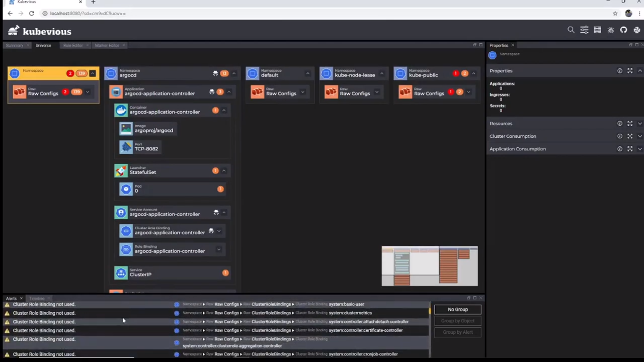Click the StatefulSet launcher icon
The height and width of the screenshot is (362, 644).
click(x=121, y=171)
